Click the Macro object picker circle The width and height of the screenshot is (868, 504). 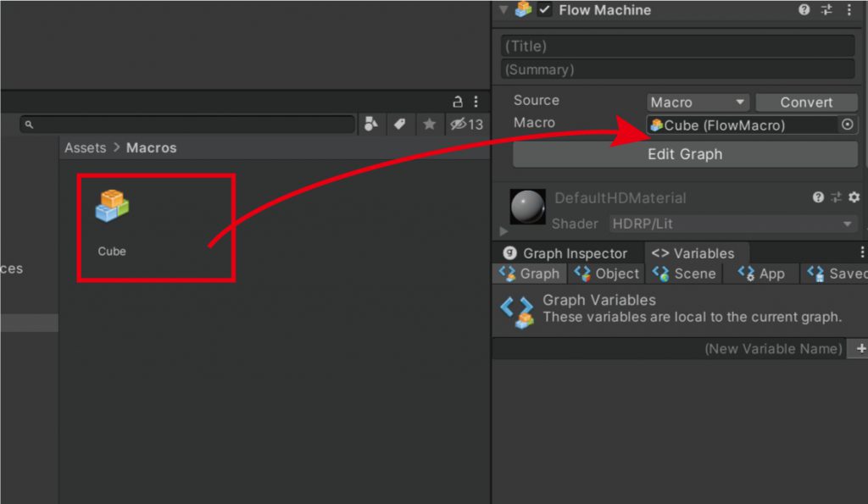tap(847, 125)
